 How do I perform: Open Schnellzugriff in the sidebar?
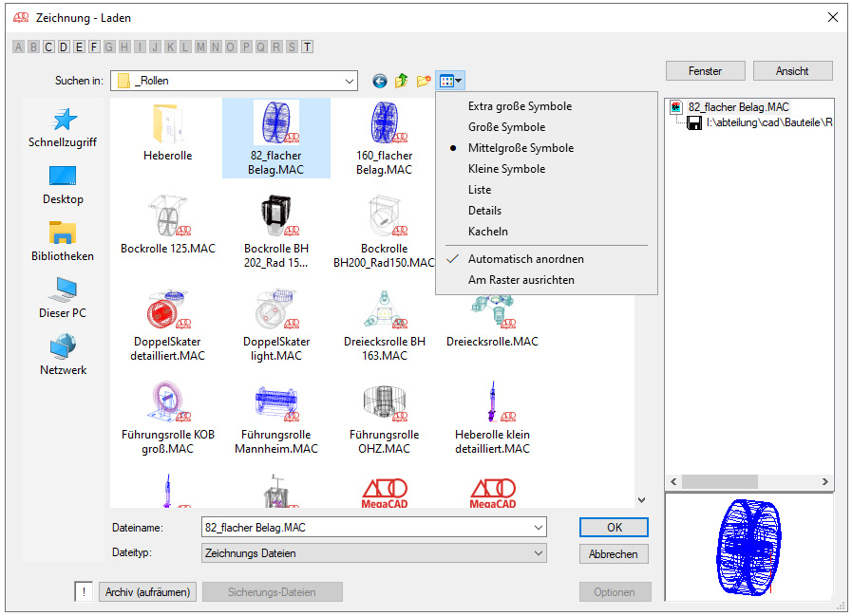click(63, 127)
